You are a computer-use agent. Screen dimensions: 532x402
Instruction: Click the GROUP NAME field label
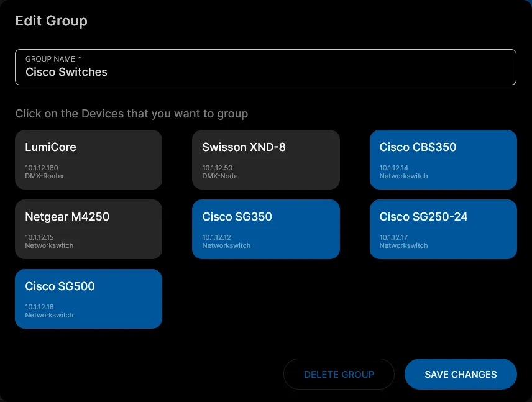pyautogui.click(x=53, y=58)
